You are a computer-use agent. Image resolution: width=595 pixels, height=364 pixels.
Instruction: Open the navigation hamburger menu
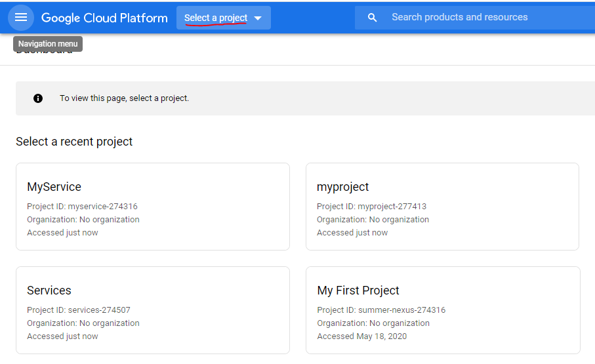coord(21,18)
